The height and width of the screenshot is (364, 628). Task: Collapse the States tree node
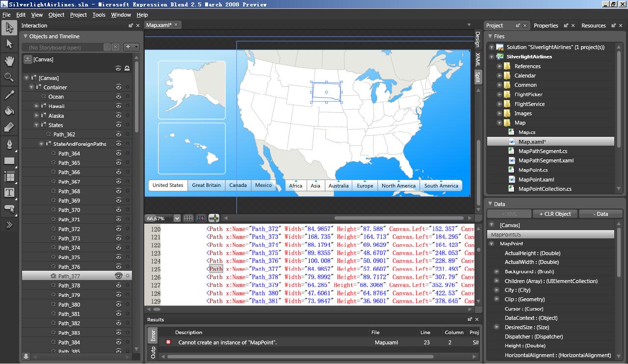point(36,125)
